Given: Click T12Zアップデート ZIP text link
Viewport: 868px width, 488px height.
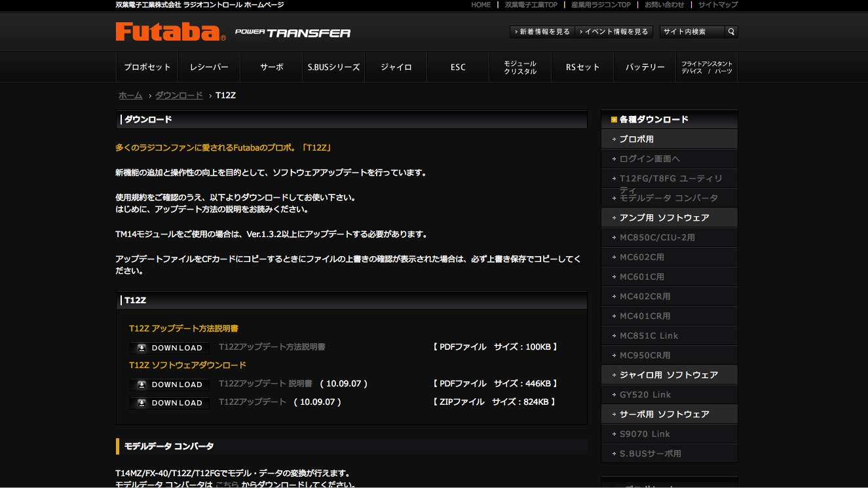Looking at the screenshot, I should click(x=252, y=402).
